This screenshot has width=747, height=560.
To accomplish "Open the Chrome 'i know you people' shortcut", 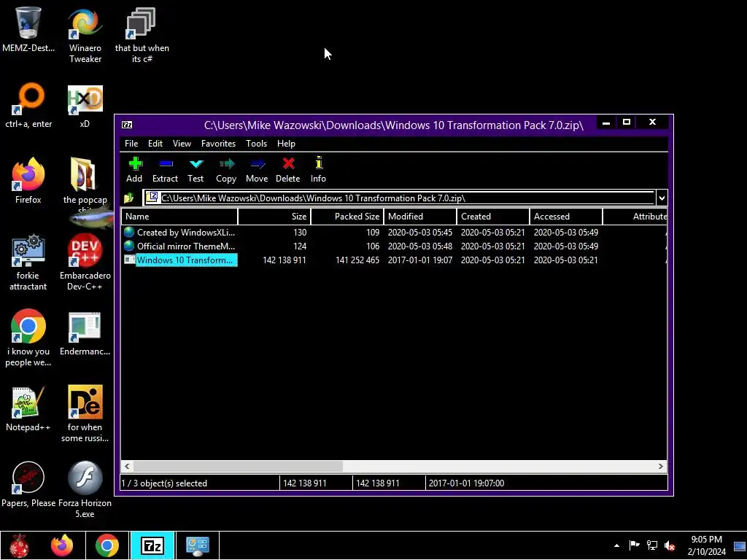I will (28, 338).
